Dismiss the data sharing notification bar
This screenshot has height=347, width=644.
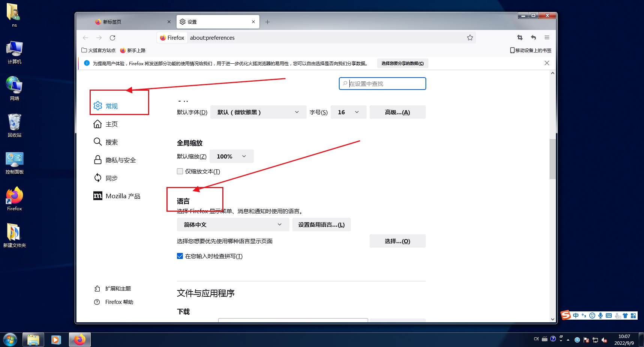tap(547, 63)
